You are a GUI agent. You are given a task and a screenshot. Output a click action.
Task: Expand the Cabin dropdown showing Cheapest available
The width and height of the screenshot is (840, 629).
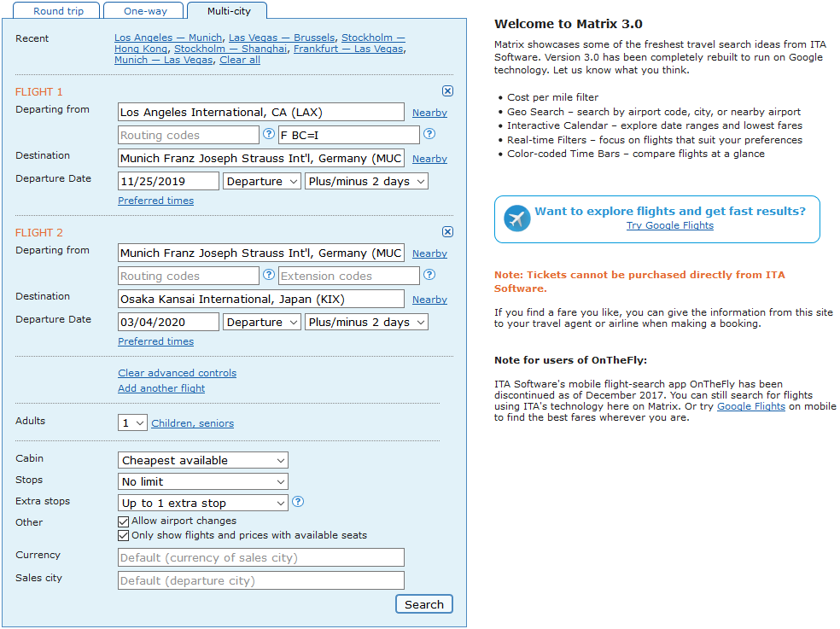(203, 460)
